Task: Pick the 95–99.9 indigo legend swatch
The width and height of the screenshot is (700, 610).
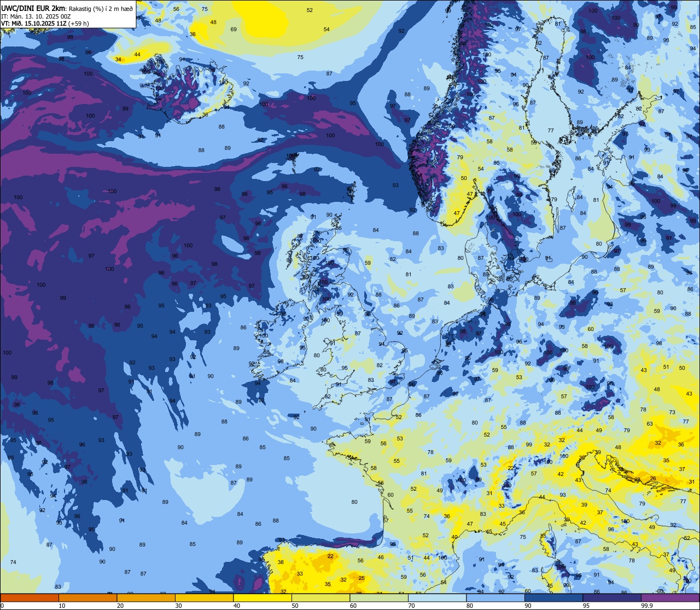Action: 612,597
